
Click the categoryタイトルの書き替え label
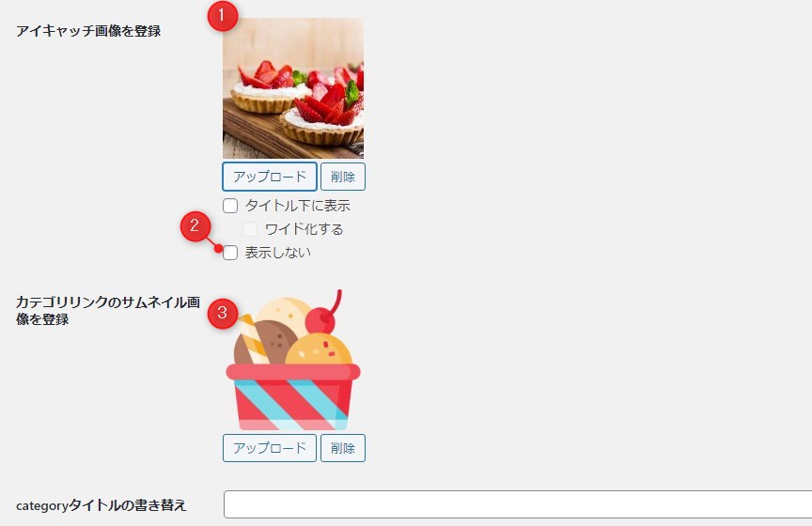[x=101, y=505]
